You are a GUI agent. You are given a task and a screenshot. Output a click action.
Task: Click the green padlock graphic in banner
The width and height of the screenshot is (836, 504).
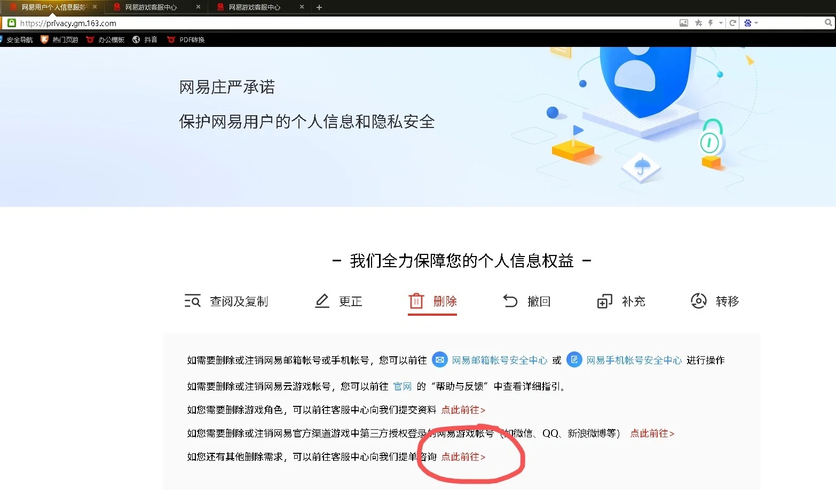[711, 138]
